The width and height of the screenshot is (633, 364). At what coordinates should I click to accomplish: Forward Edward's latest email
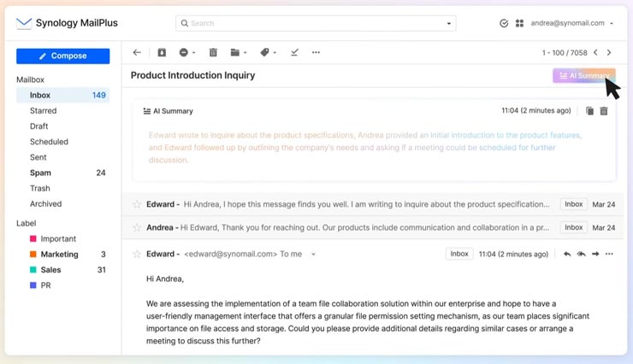point(595,254)
